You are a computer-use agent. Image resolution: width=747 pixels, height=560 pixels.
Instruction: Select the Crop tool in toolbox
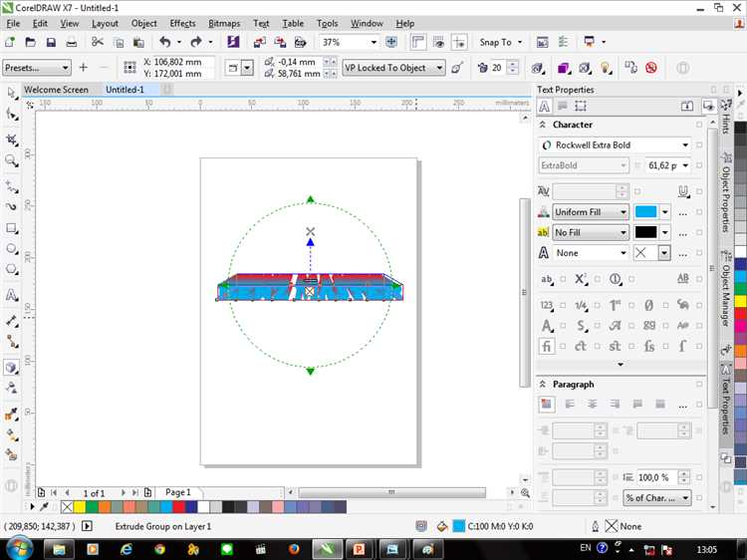[11, 140]
